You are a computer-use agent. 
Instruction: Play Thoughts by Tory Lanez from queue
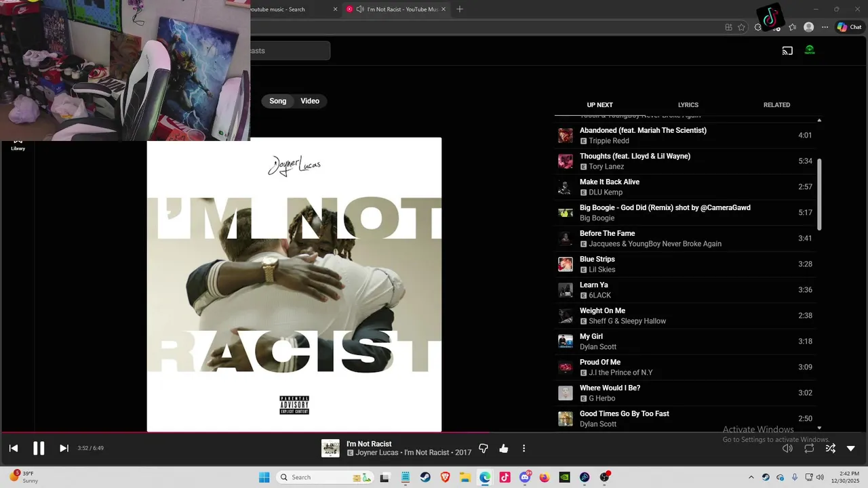coord(685,161)
